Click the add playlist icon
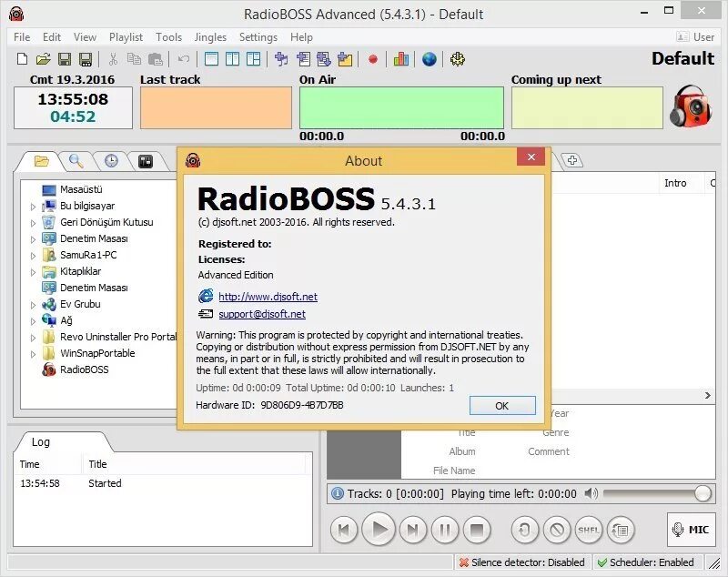The height and width of the screenshot is (577, 728). [303, 59]
